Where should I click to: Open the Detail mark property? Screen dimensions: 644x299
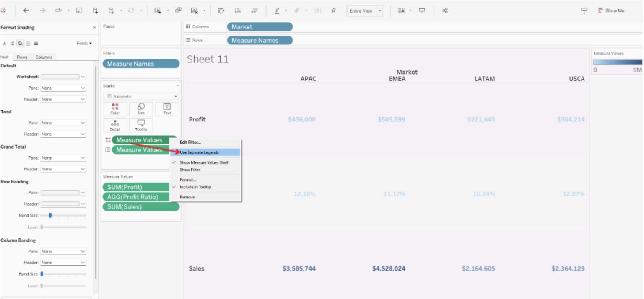click(x=115, y=125)
